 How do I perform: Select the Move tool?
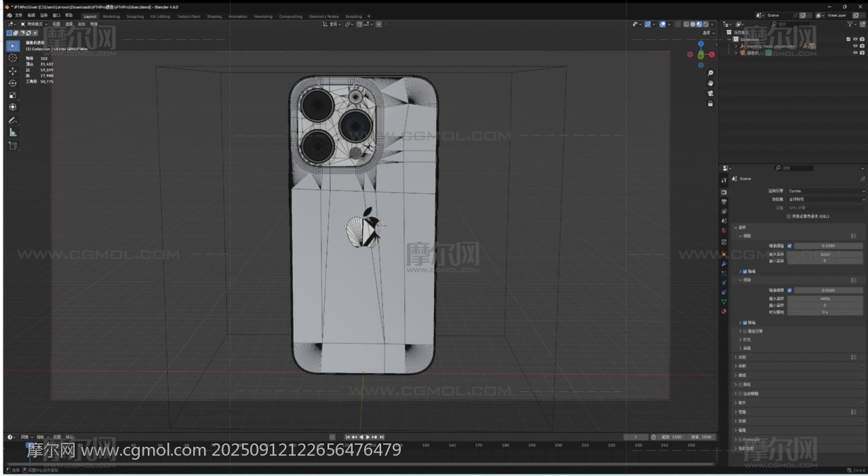point(12,71)
